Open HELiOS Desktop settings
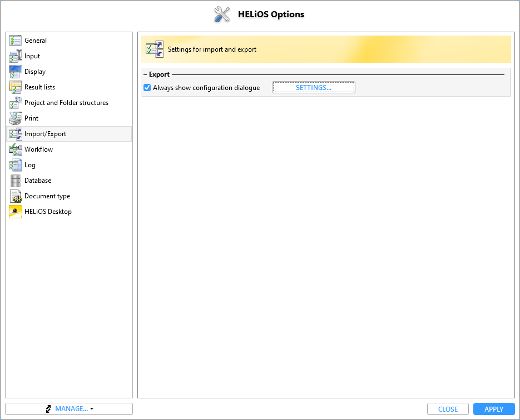The height and width of the screenshot is (420, 520). 48,212
